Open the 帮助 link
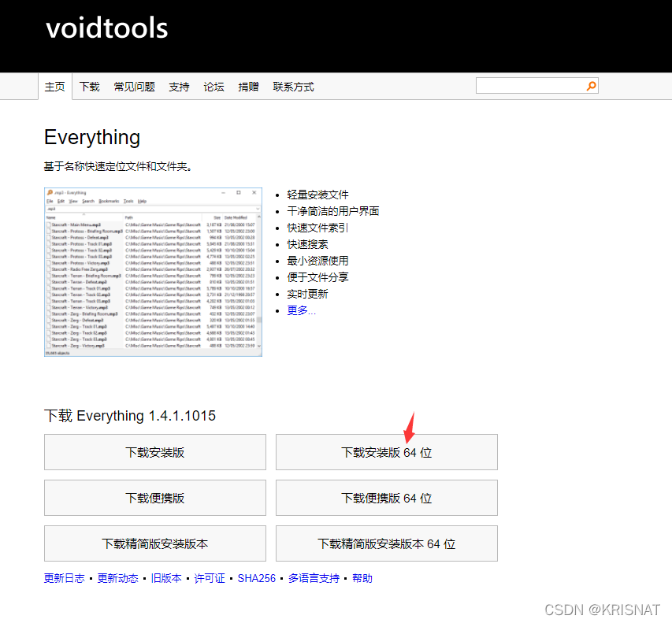This screenshot has height=623, width=672. coord(362,578)
